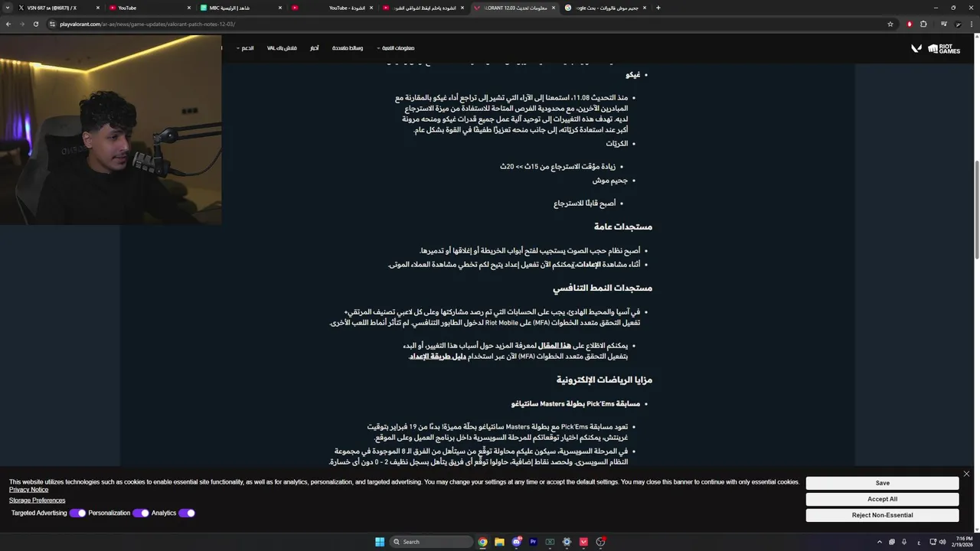Click the address bar URL
The image size is (980, 551).
[148, 24]
